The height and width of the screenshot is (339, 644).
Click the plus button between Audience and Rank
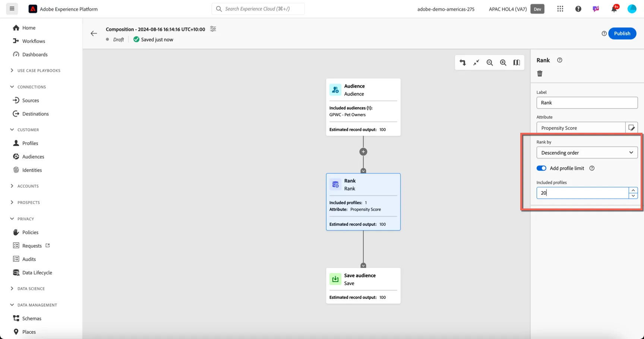(363, 152)
